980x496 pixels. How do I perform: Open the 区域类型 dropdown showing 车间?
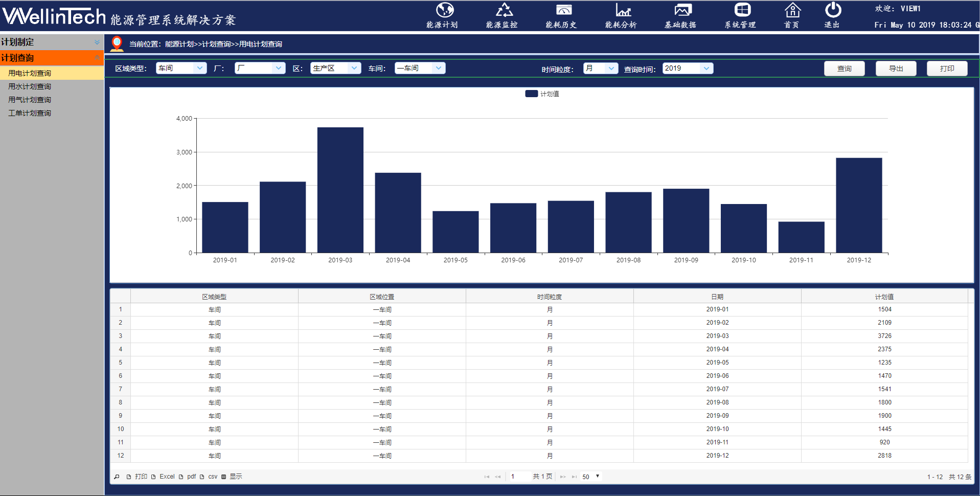pos(181,68)
